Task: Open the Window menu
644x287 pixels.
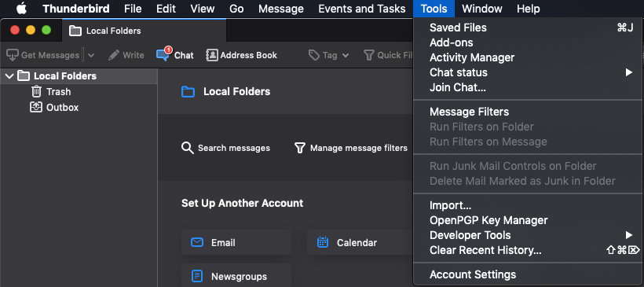Action: pyautogui.click(x=481, y=9)
